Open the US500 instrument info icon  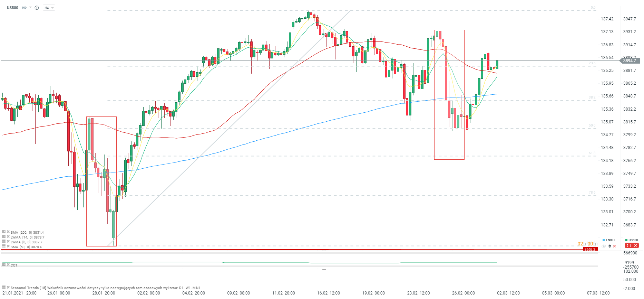tap(37, 8)
